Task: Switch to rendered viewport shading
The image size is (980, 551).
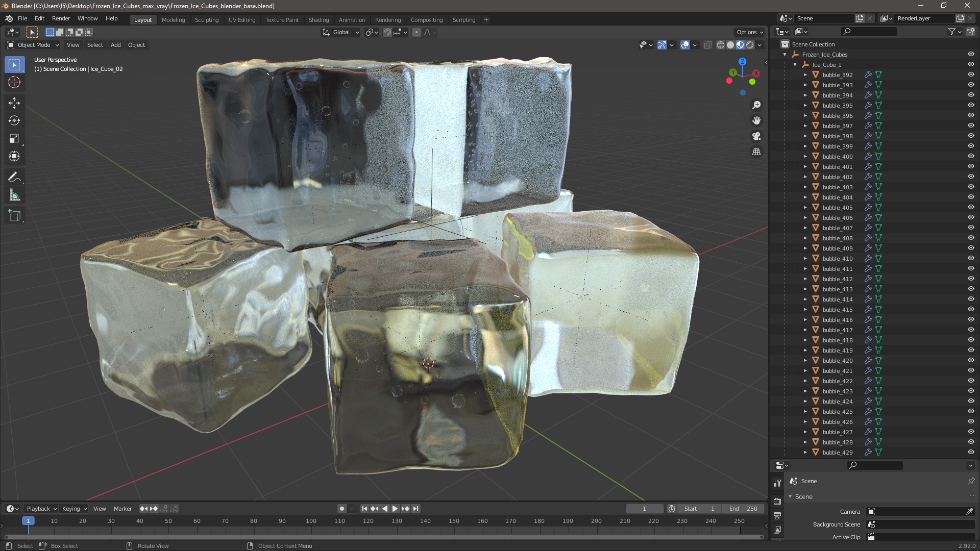Action: point(750,45)
